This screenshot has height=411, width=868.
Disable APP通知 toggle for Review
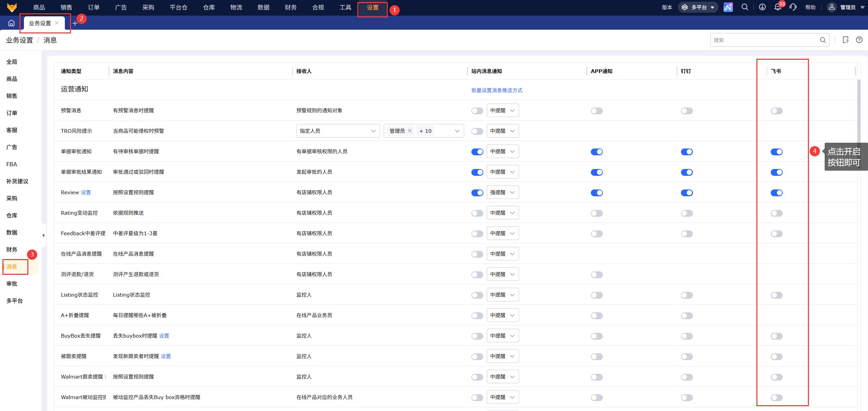coord(597,193)
